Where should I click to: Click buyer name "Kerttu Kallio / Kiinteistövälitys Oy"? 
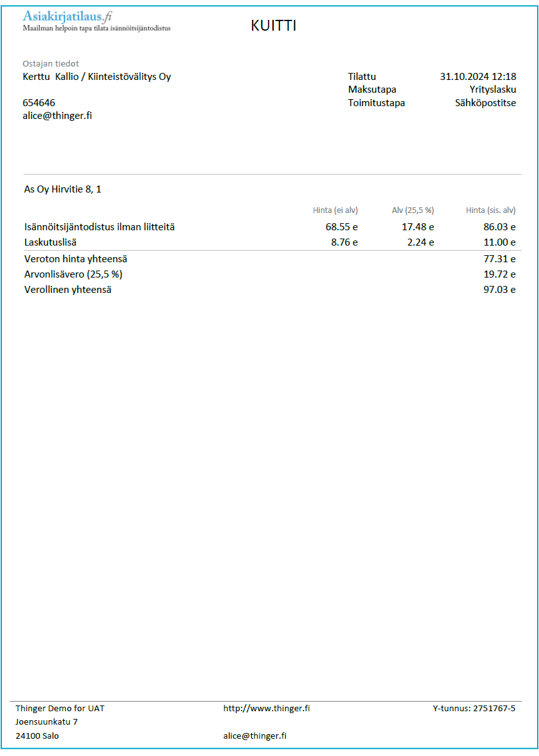[97, 77]
